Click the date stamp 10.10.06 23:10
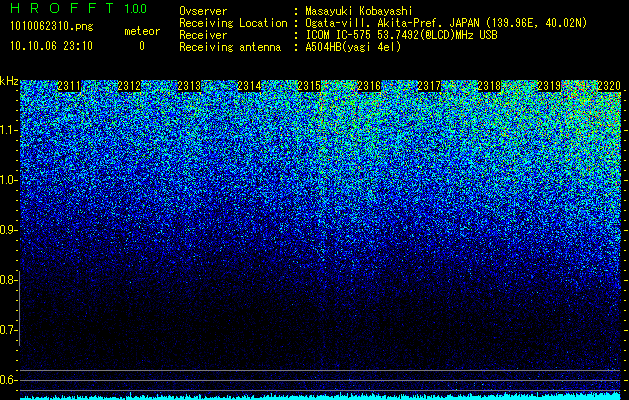The width and height of the screenshot is (629, 400). [51, 46]
